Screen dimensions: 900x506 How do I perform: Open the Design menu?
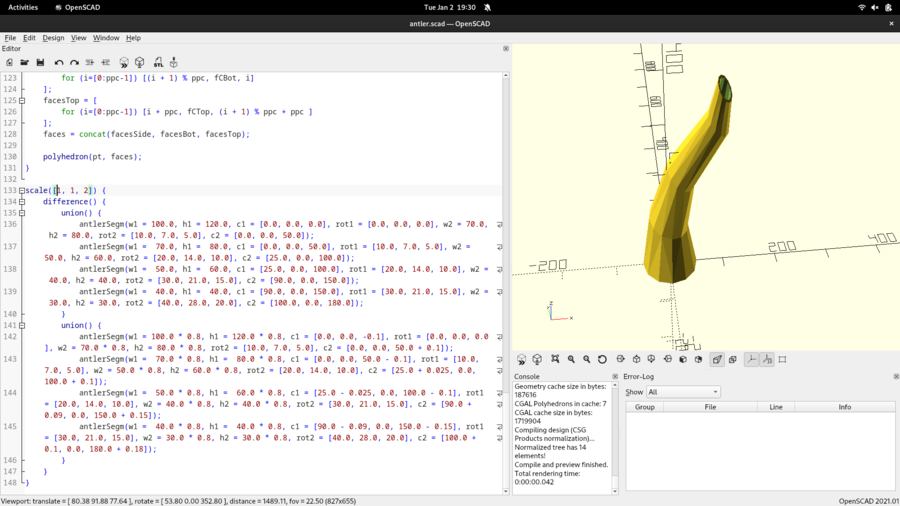53,38
